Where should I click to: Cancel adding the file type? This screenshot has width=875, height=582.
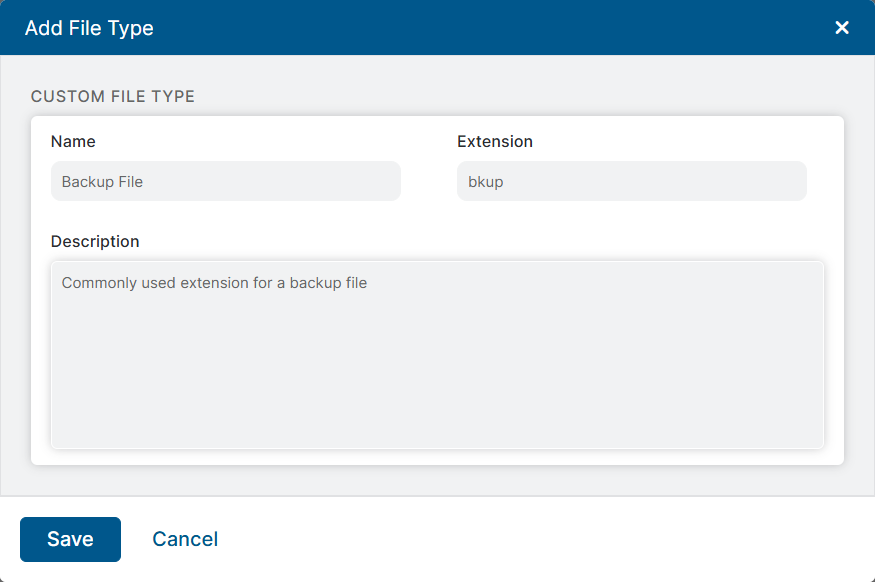(185, 539)
